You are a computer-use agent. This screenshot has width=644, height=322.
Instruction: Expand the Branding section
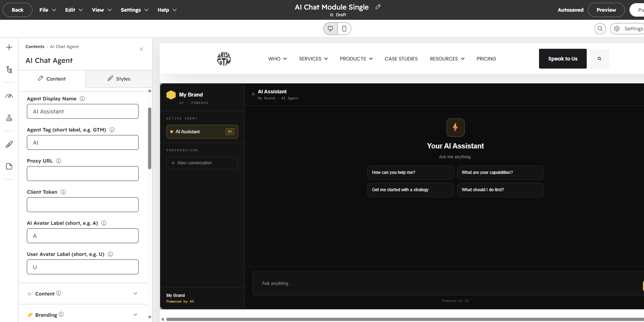pyautogui.click(x=83, y=315)
